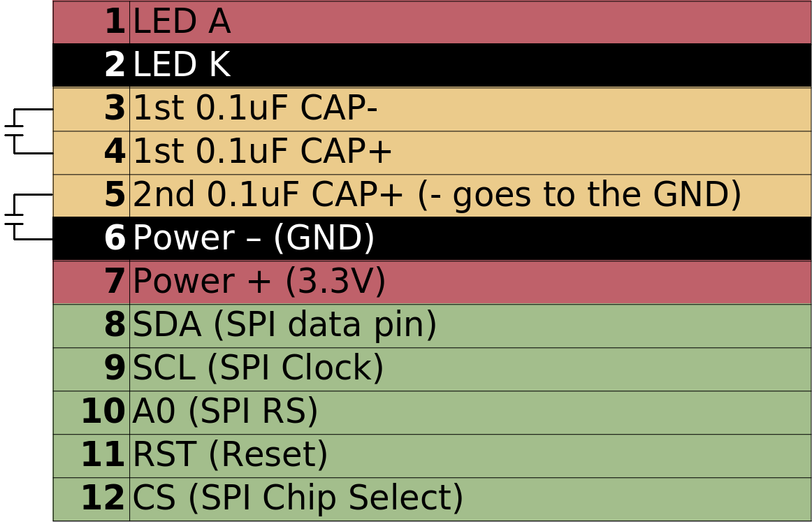The width and height of the screenshot is (812, 522).
Task: Select the 2nd 0.1uF CAP+ row text
Action: coord(436,196)
